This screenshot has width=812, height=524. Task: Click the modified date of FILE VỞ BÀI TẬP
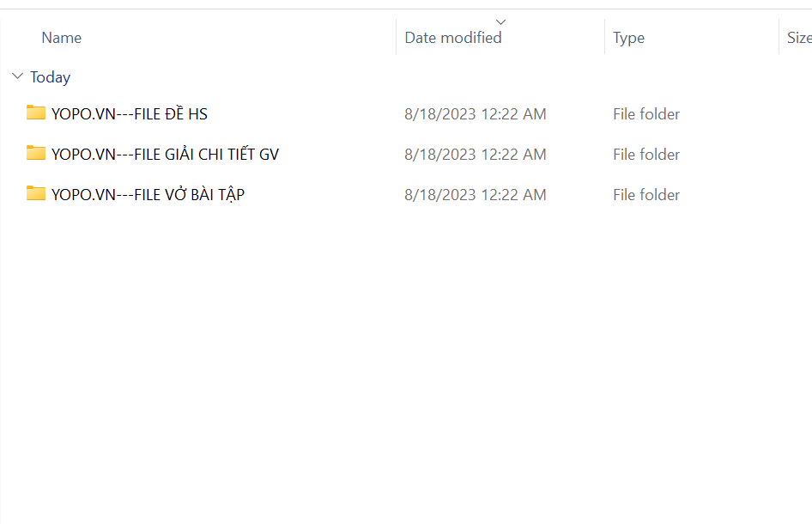click(x=475, y=195)
